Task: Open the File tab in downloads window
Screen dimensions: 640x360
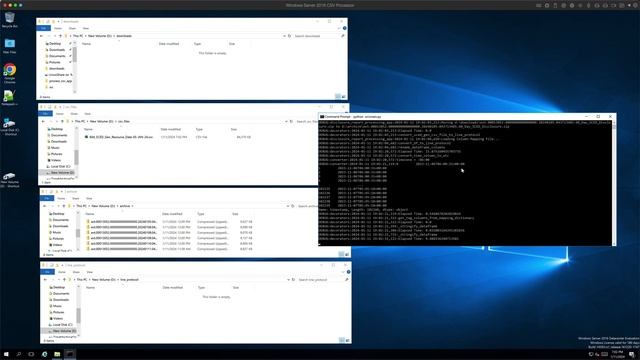Action: point(44,28)
